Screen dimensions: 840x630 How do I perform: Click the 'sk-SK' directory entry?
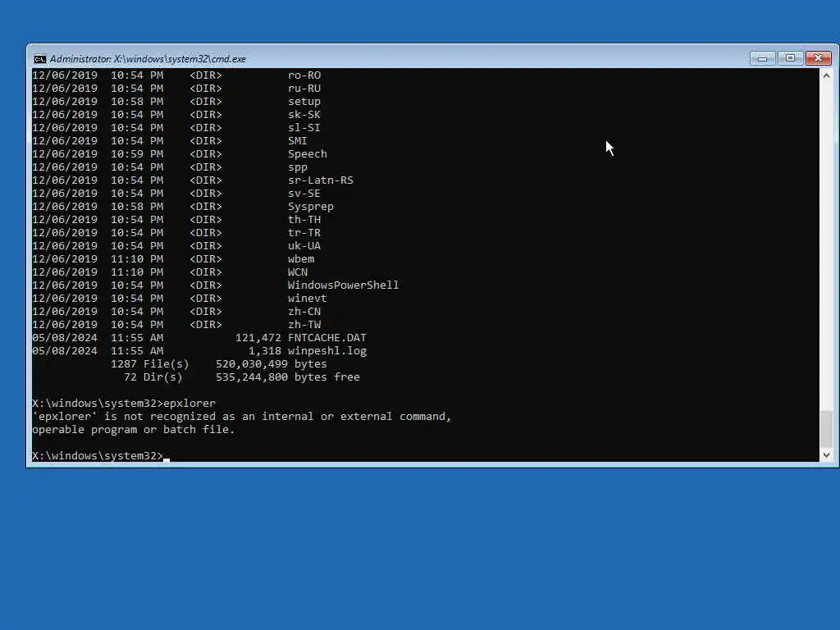coord(304,115)
